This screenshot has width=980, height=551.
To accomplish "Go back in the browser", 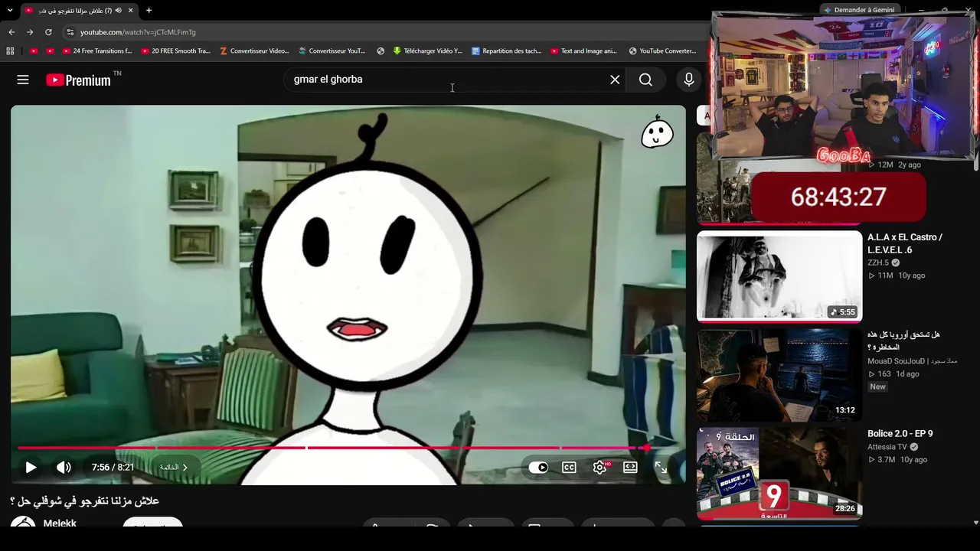I will coord(11,32).
